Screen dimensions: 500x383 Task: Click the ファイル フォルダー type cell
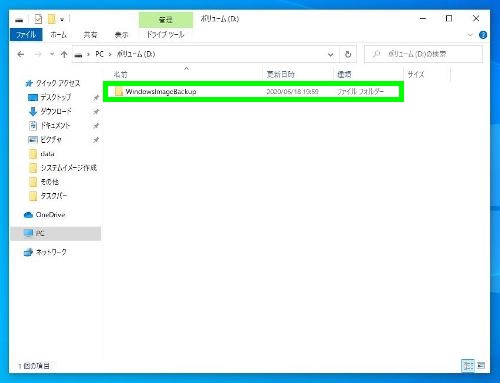click(x=360, y=91)
